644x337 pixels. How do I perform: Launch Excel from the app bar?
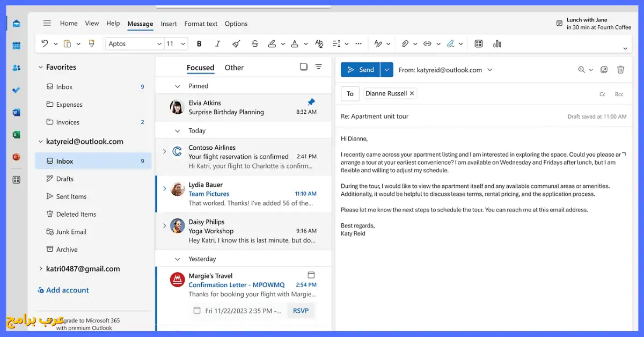click(x=17, y=135)
